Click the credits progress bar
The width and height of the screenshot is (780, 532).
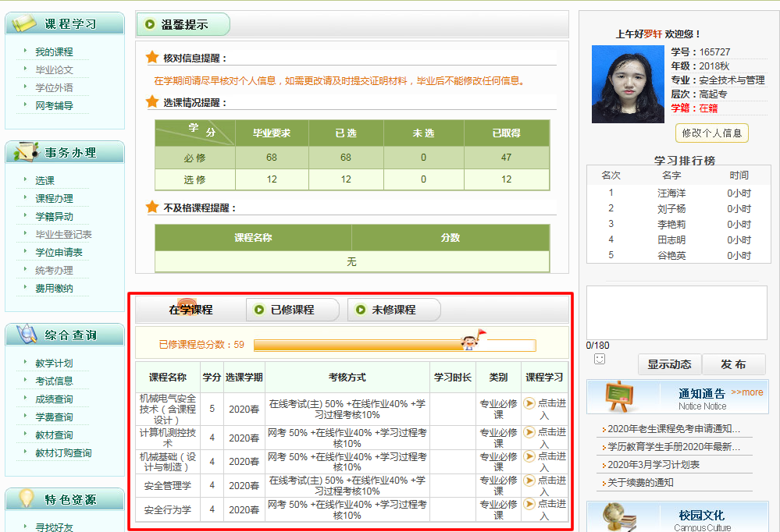394,345
